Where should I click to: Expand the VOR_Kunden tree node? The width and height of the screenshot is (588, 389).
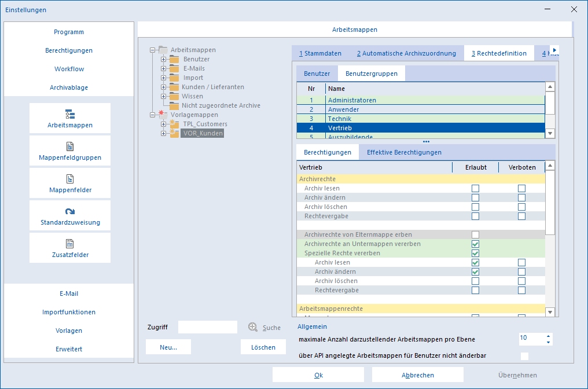pyautogui.click(x=164, y=133)
